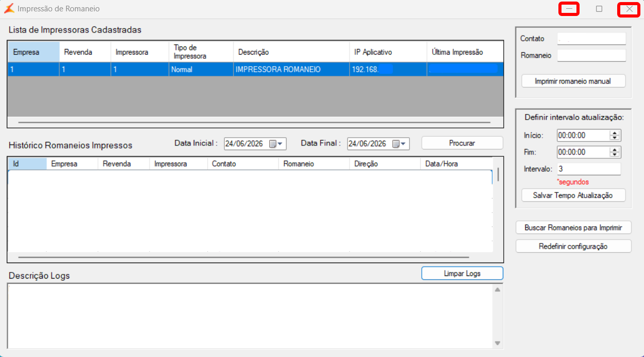
Task: Click Impressora header in history table
Action: click(178, 164)
